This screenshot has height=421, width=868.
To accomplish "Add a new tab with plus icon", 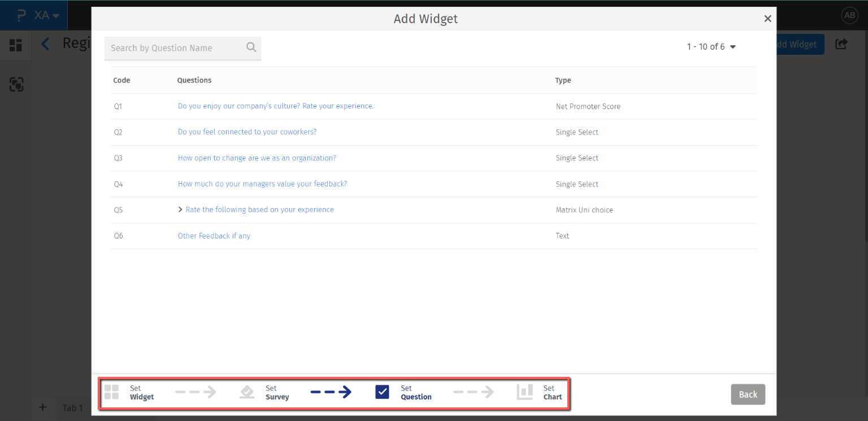I will (42, 407).
